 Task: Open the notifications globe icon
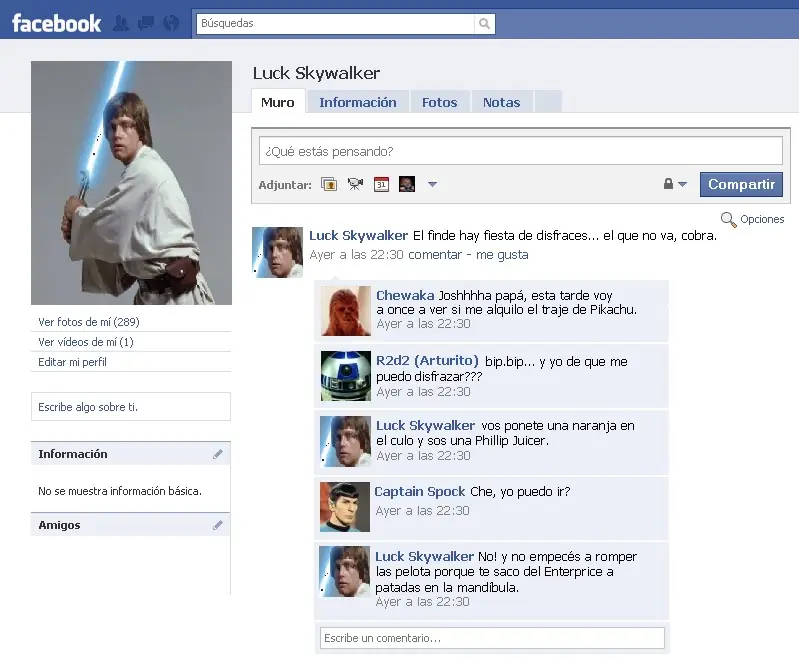(171, 23)
